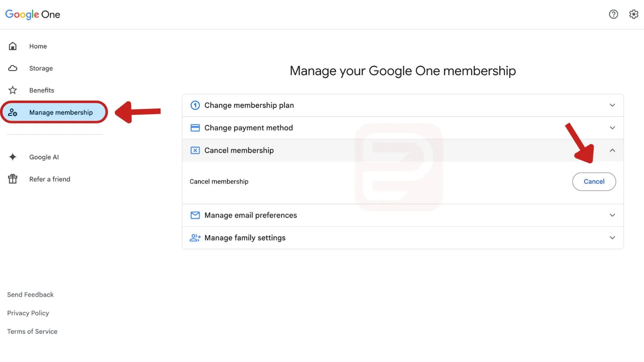
Task: Click the Cancel button
Action: coord(594,182)
